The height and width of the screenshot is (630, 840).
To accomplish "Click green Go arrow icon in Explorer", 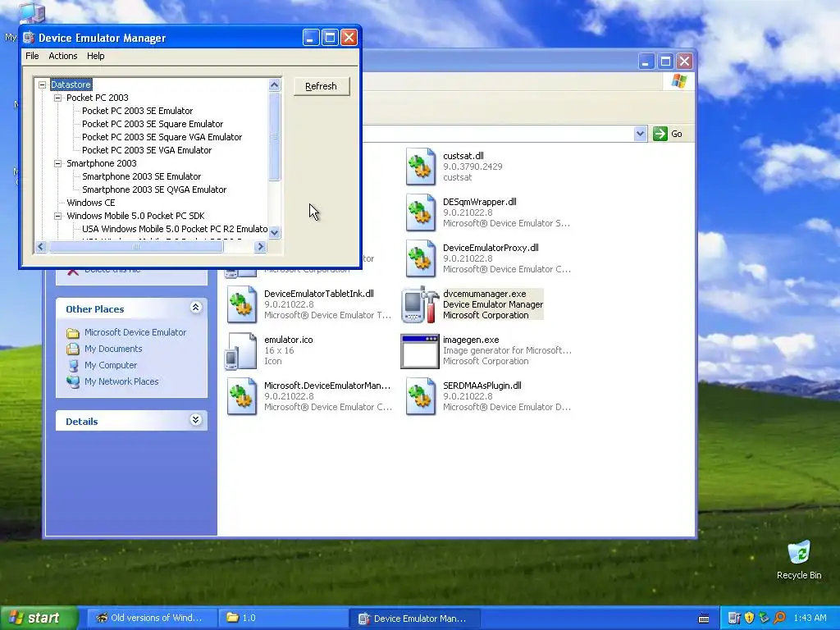I will click(660, 134).
